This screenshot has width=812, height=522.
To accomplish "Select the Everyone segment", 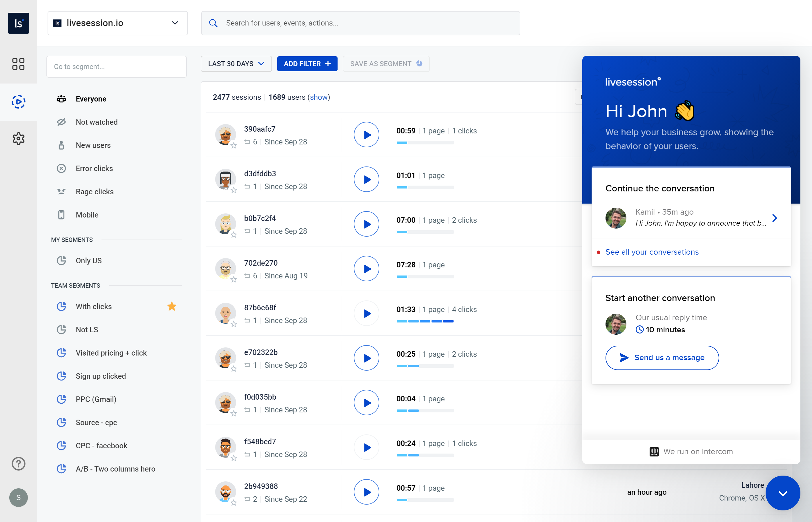I will 91,99.
